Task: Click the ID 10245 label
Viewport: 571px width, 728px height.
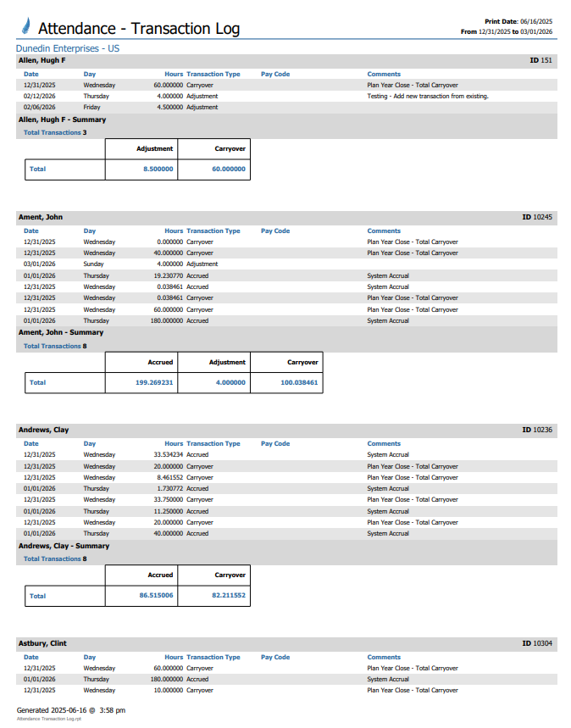Action: pos(537,218)
